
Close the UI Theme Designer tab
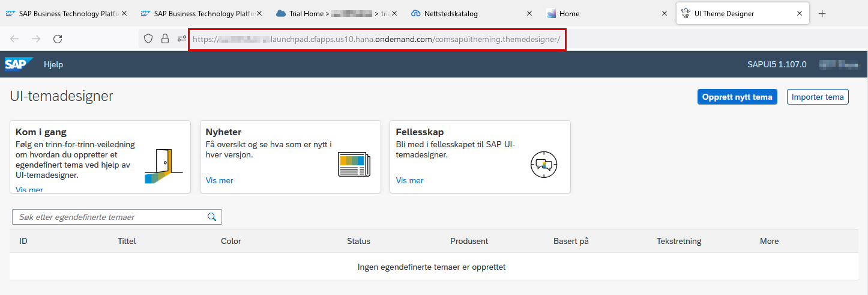point(799,13)
